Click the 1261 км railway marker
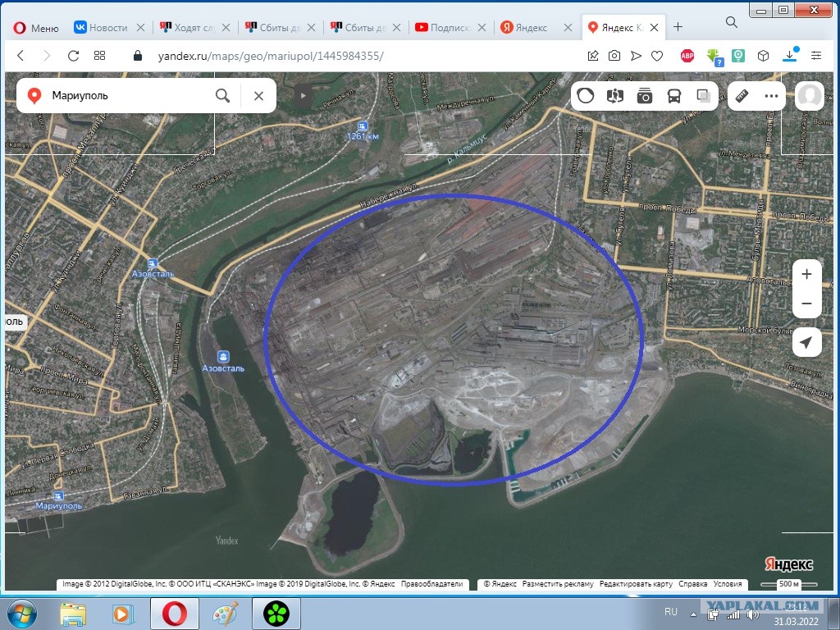The image size is (840, 630). (363, 126)
